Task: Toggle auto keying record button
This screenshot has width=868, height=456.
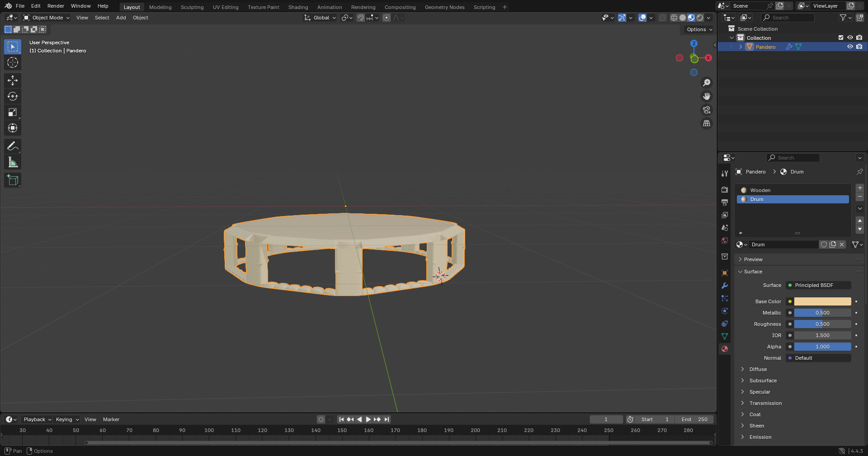Action: point(321,419)
